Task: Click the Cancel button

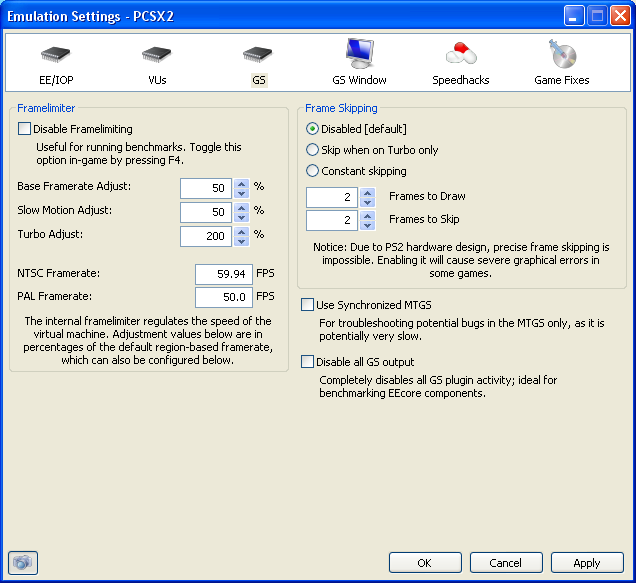Action: pyautogui.click(x=506, y=563)
